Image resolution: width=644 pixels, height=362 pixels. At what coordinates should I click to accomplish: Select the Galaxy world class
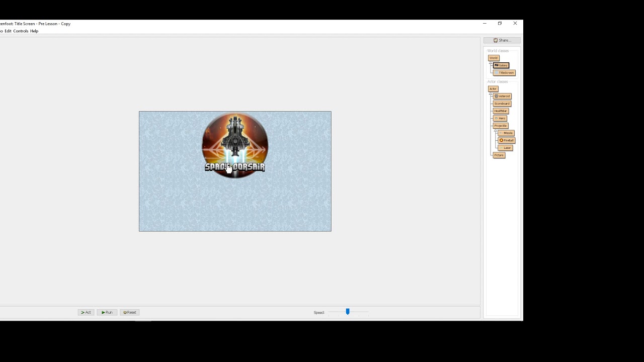501,65
